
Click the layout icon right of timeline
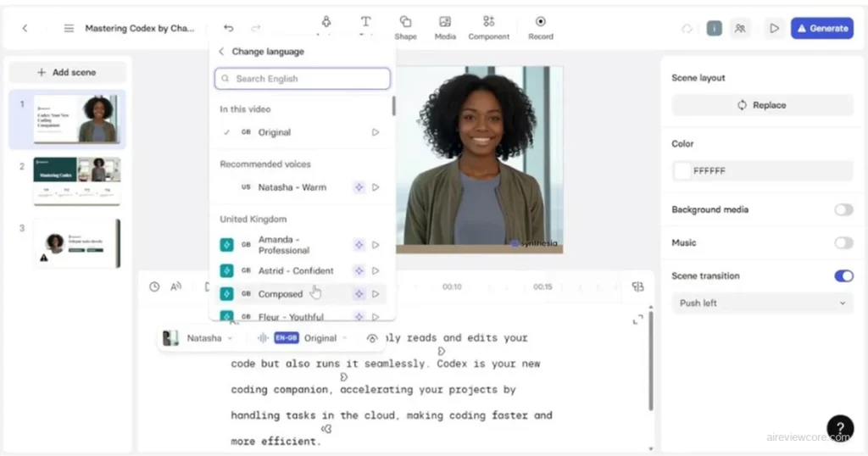click(x=637, y=286)
